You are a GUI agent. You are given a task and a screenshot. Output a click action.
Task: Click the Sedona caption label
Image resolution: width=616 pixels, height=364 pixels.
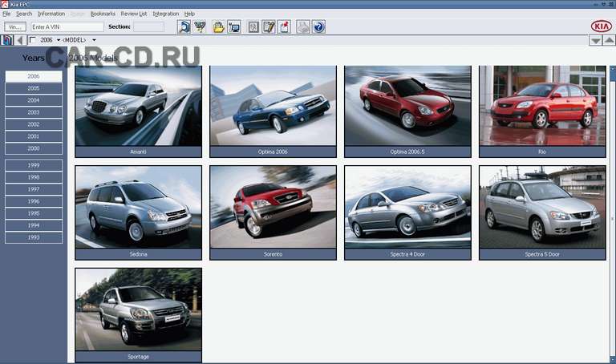tap(138, 254)
